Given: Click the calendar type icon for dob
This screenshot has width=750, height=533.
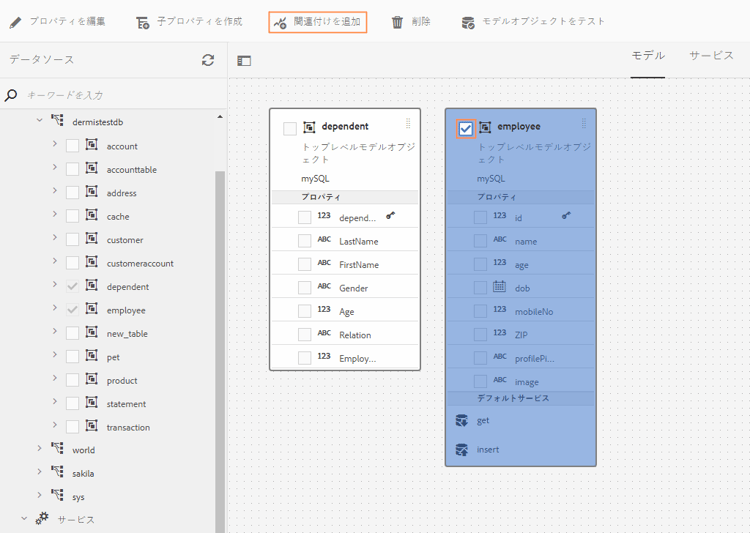Looking at the screenshot, I should click(499, 286).
